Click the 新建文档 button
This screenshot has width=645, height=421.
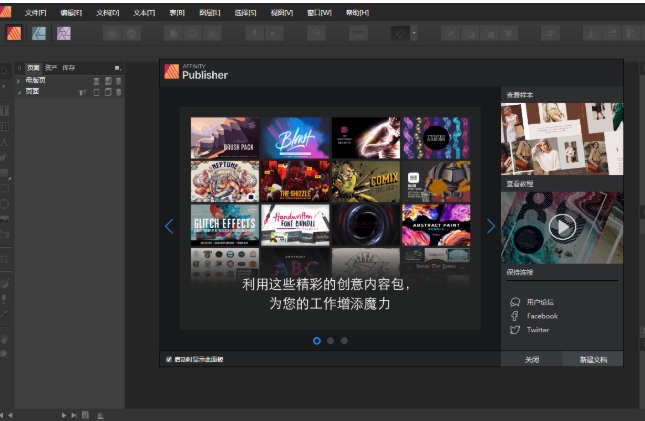click(593, 359)
